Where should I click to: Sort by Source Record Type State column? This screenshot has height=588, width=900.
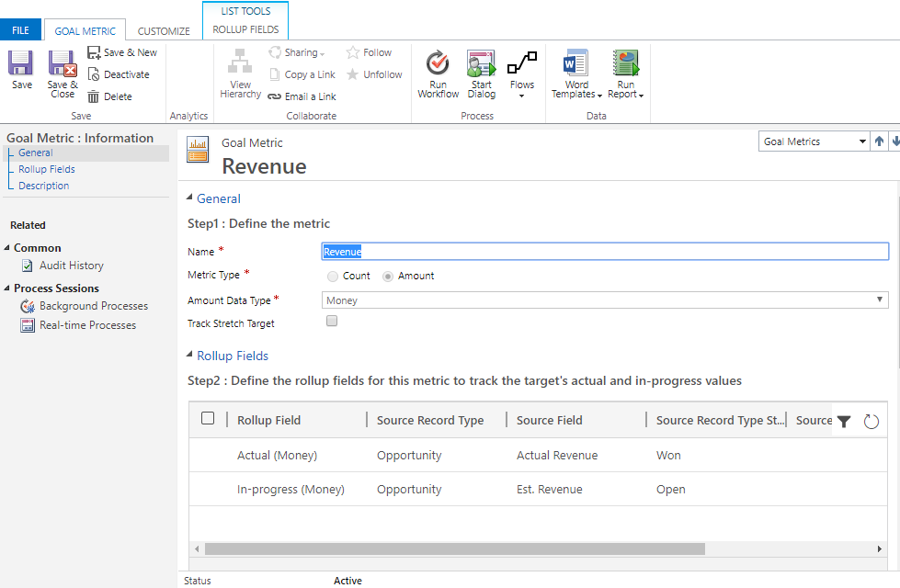coord(720,421)
